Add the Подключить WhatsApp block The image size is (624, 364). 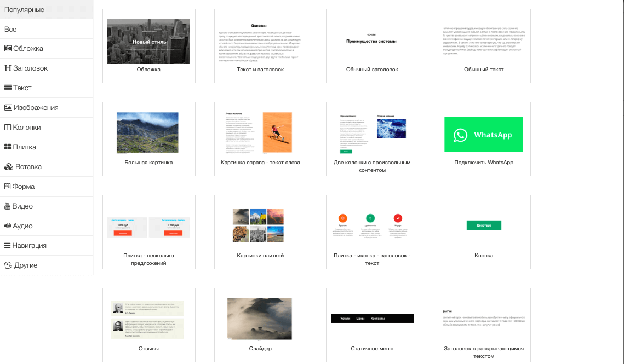(484, 139)
